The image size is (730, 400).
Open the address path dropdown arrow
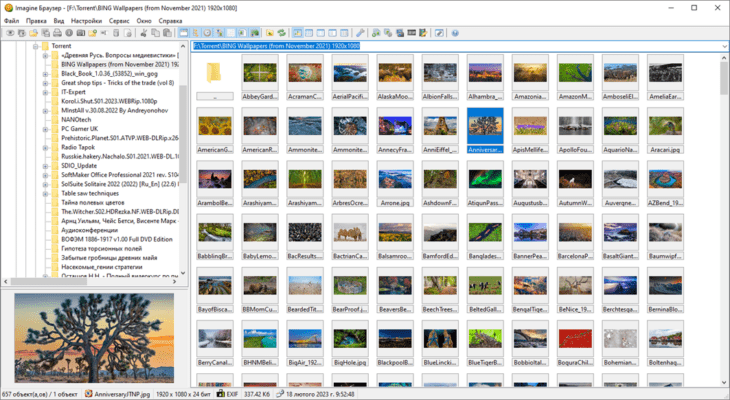[724, 46]
